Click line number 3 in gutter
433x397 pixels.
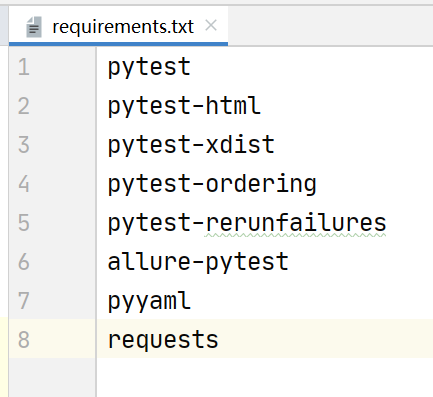(24, 145)
